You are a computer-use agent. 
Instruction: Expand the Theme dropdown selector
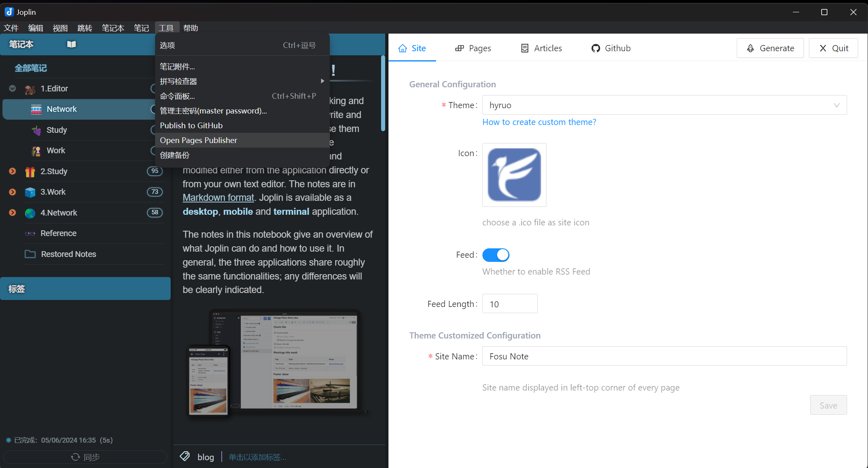(x=836, y=105)
